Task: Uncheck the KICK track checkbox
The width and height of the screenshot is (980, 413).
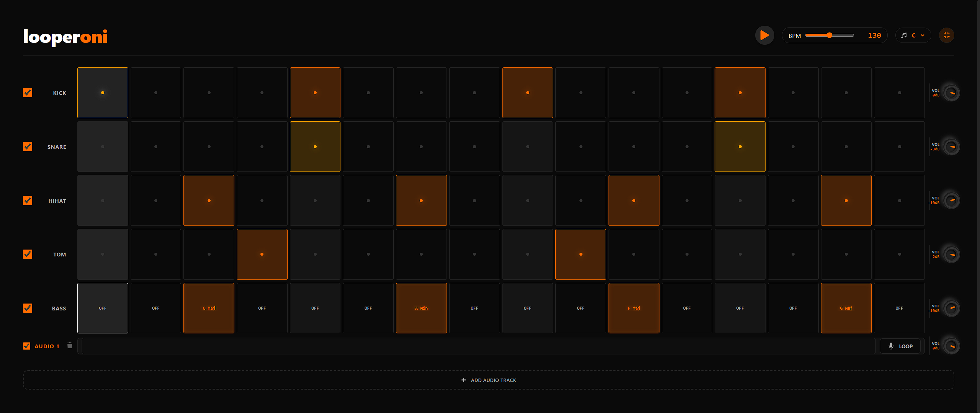Action: point(27,93)
